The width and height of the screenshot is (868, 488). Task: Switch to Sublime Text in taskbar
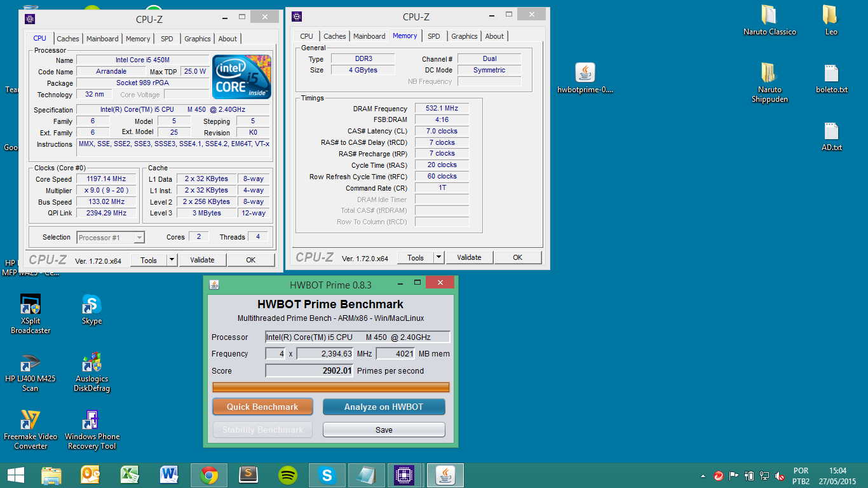248,475
